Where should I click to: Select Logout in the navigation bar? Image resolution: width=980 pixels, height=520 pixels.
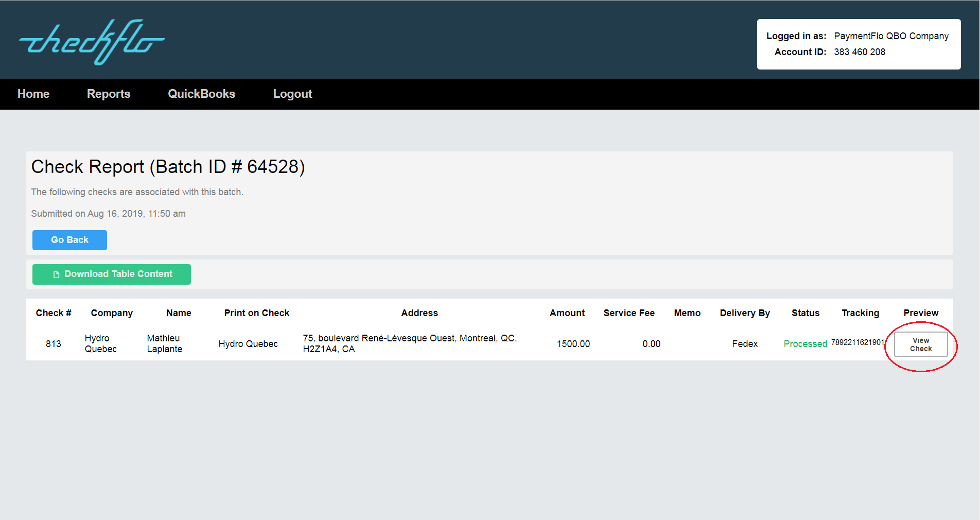pos(292,94)
